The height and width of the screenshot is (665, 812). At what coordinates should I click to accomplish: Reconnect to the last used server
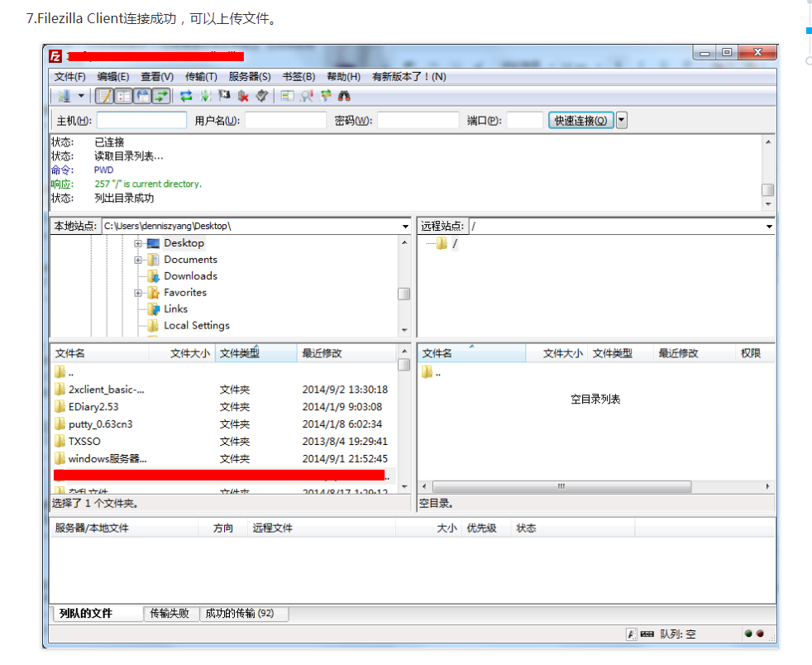click(x=262, y=96)
